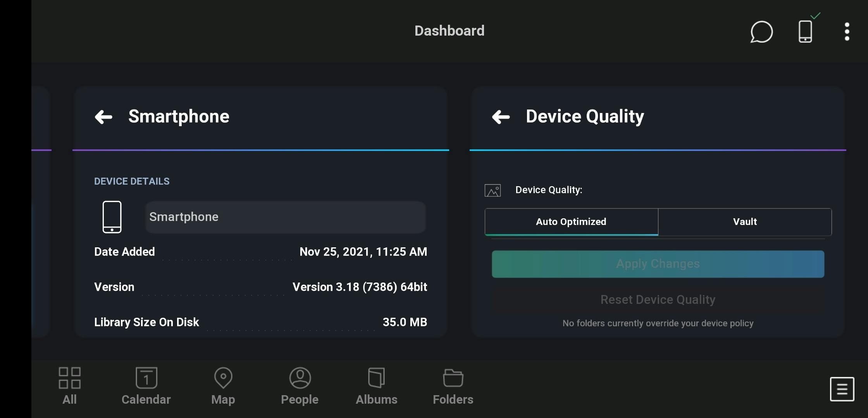Screen dimensions: 868x418
Task: Go back from the Smartphone panel
Action: point(103,117)
